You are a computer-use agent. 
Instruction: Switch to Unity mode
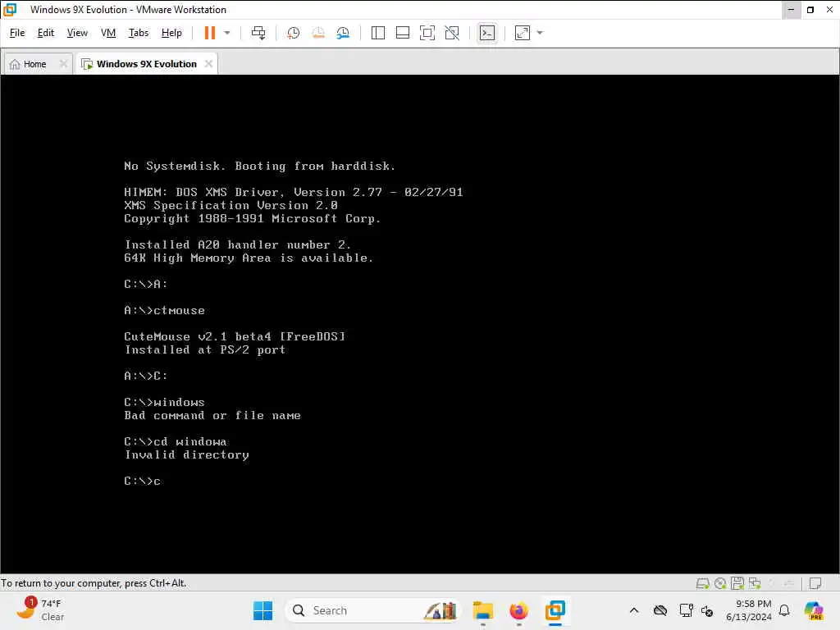pyautogui.click(x=452, y=33)
